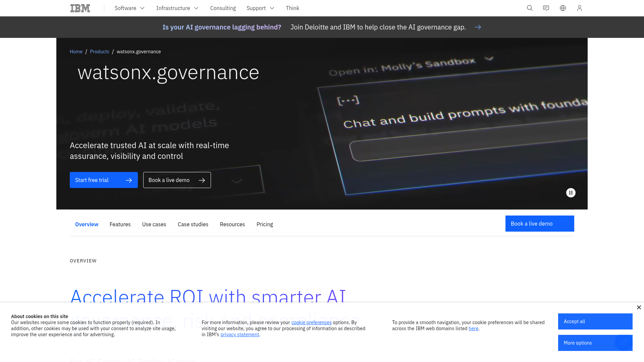Go to Products breadcrumb
This screenshot has height=362, width=644.
(x=100, y=52)
